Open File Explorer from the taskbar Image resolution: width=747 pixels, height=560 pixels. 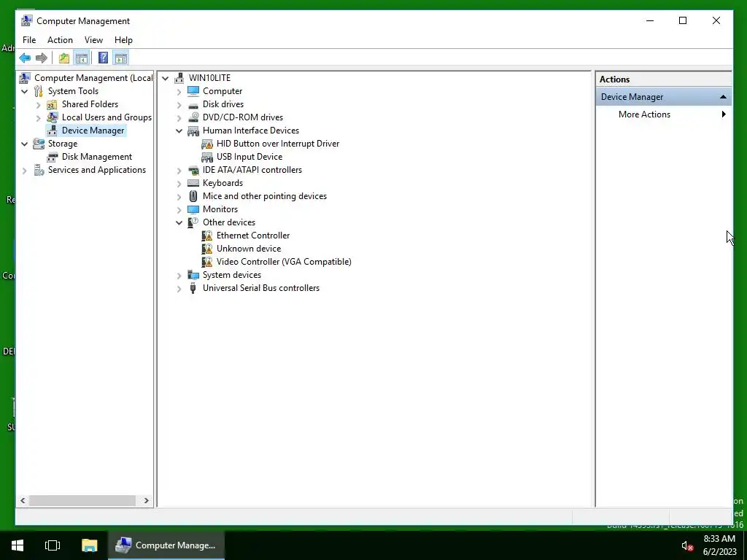click(x=89, y=545)
